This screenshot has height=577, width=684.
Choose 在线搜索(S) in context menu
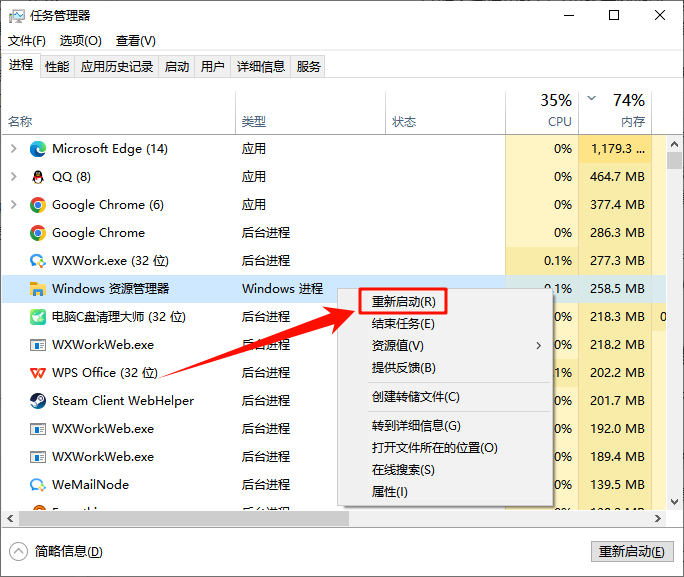tap(403, 470)
